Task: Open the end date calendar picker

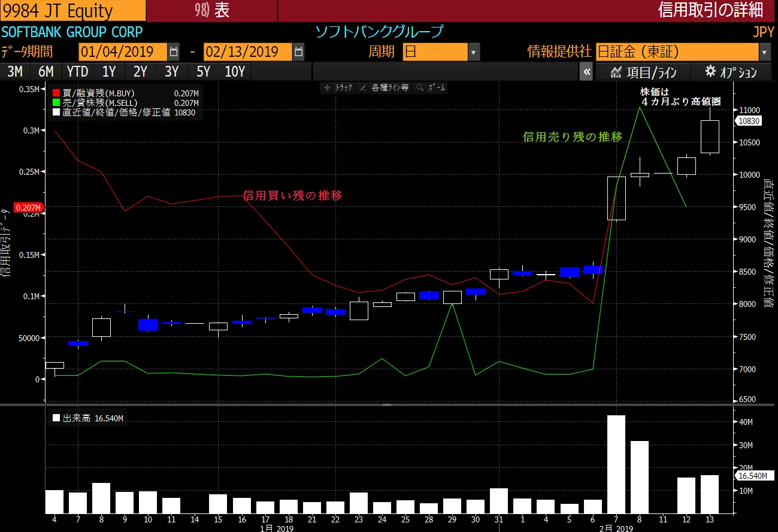Action: pyautogui.click(x=298, y=52)
